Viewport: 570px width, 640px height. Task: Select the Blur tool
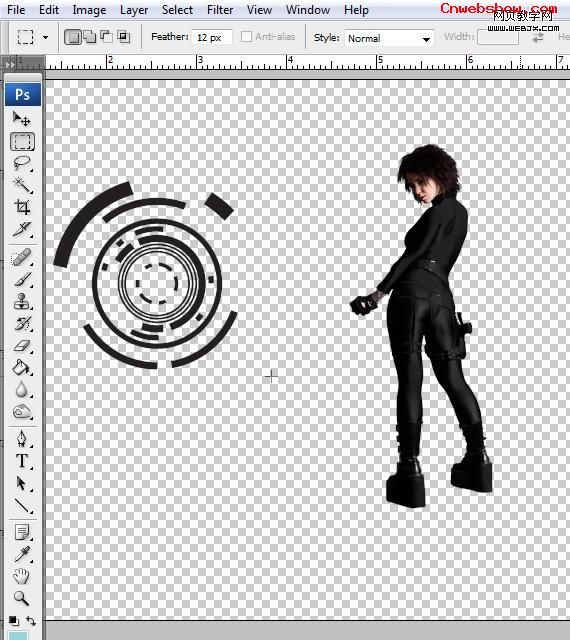point(22,389)
